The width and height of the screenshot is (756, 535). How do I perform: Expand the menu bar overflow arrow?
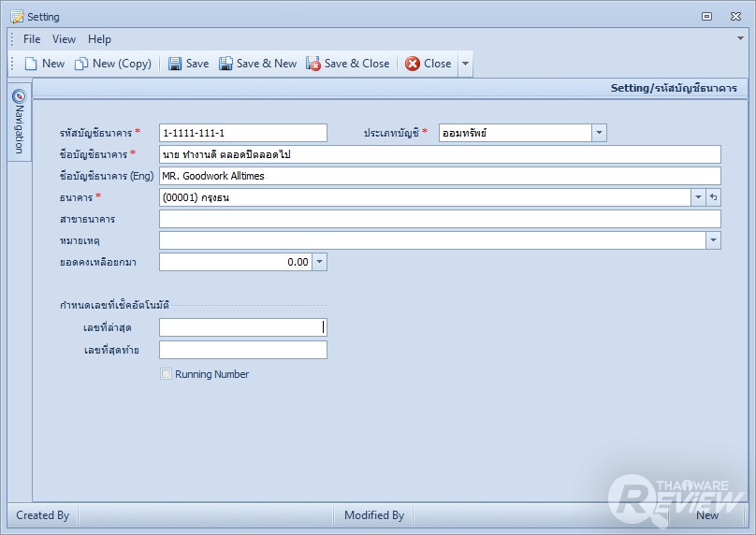740,38
